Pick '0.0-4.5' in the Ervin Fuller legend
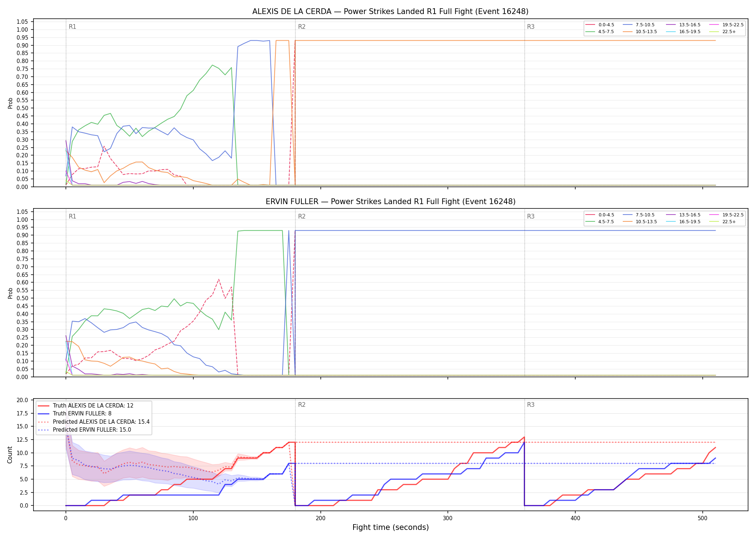This screenshot has width=756, height=540. pos(600,215)
